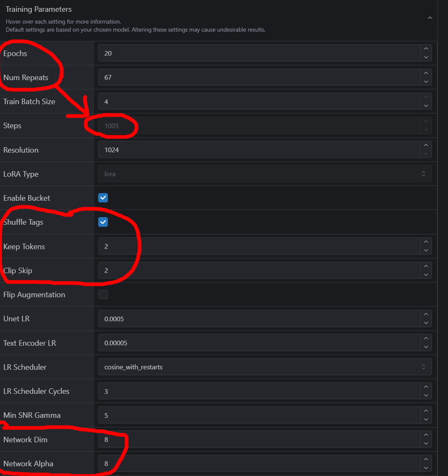Increase Epochs with the up arrow
448x476 pixels.
coord(426,49)
